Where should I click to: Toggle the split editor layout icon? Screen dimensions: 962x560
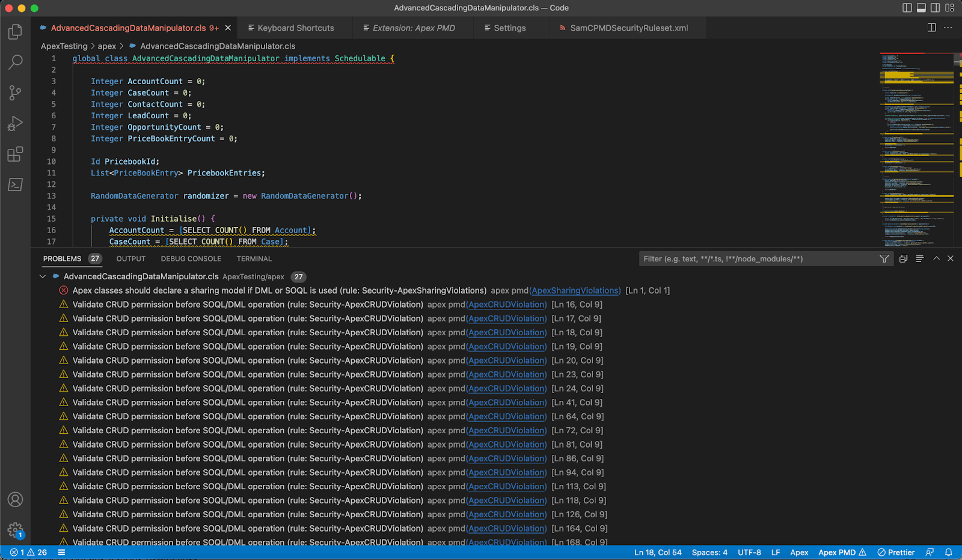931,27
